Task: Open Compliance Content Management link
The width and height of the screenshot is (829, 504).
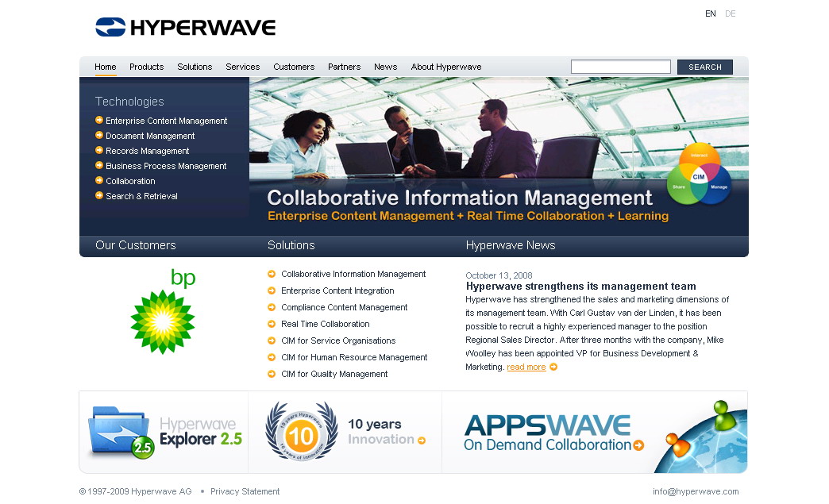Action: pos(344,307)
